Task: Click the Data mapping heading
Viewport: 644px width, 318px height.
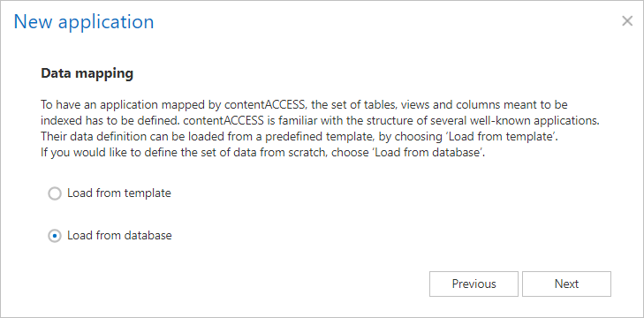Action: pos(87,74)
